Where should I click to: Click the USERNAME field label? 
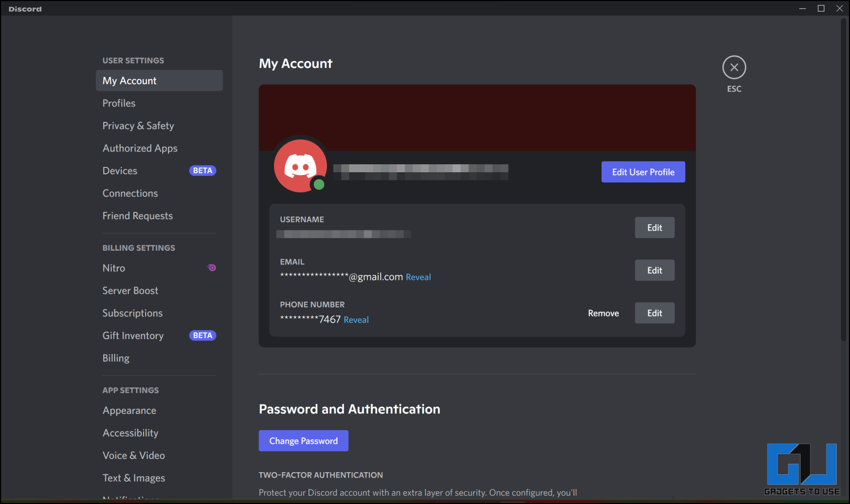(302, 219)
